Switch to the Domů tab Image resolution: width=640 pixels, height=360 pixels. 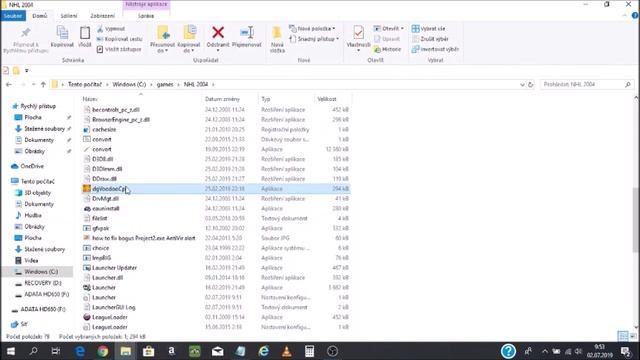(x=40, y=16)
